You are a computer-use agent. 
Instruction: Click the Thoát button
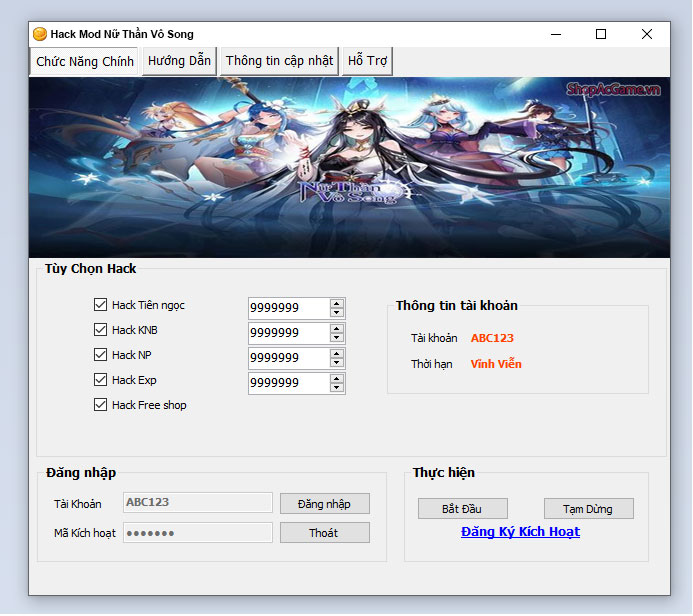click(324, 533)
